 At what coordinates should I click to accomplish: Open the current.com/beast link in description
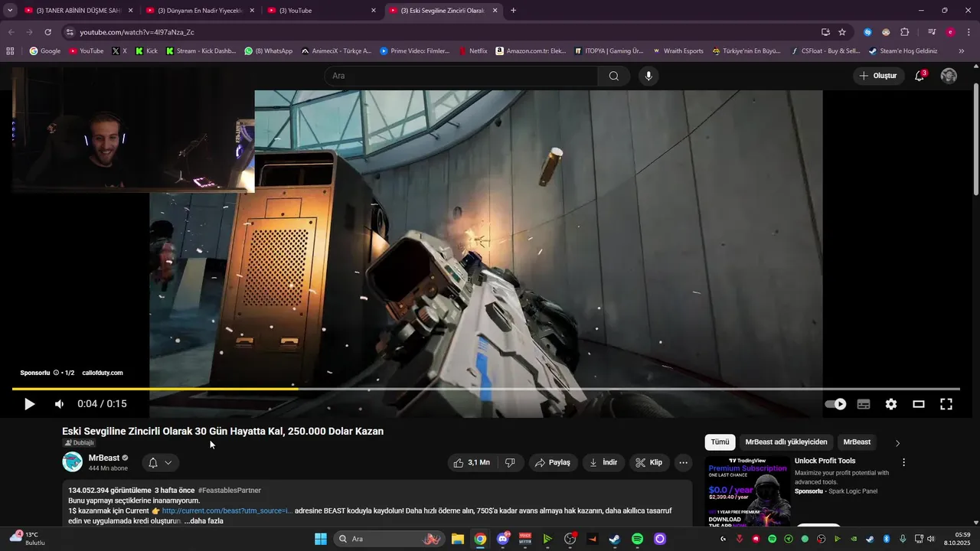click(227, 510)
